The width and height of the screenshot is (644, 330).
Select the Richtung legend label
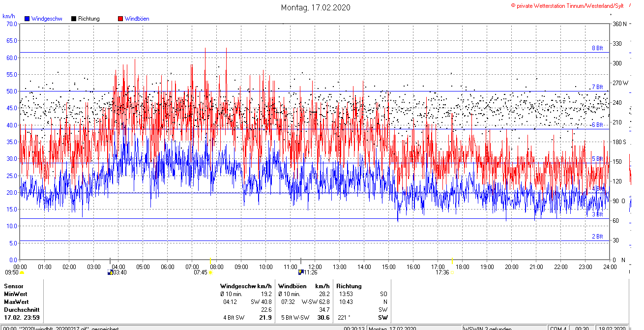89,19
